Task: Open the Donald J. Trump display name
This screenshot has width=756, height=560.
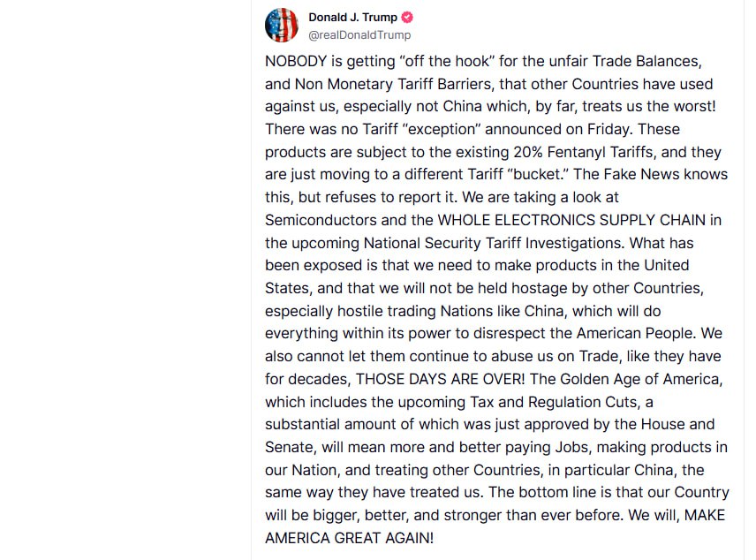Action: 353,18
